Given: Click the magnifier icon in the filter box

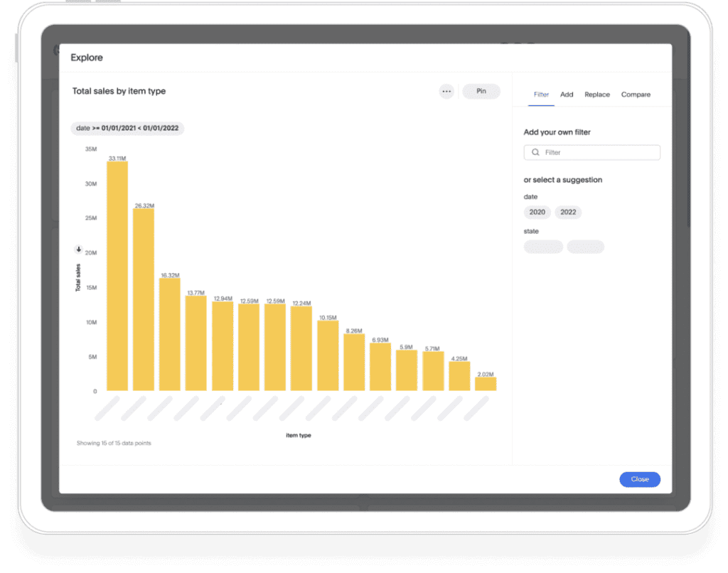Looking at the screenshot, I should (535, 153).
